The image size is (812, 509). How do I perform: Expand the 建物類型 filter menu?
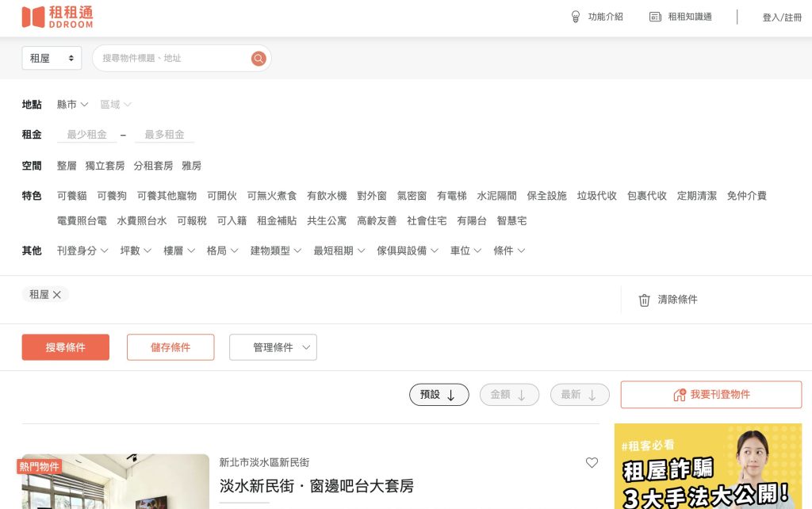[275, 251]
